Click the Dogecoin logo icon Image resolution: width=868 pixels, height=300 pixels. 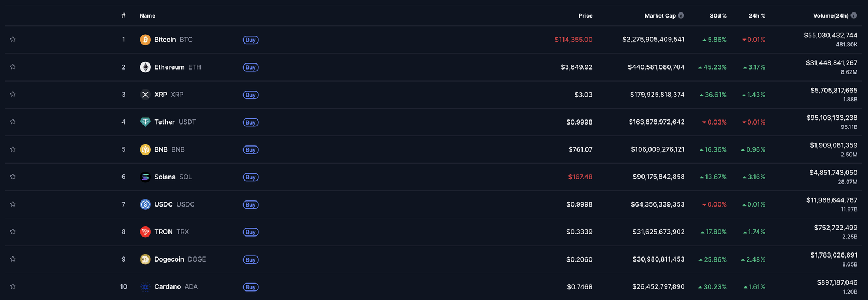tap(145, 259)
